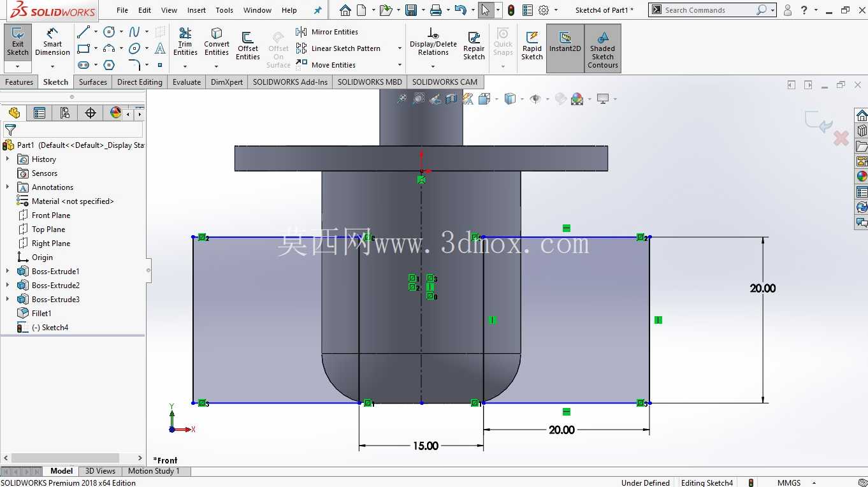Expand Boss-Extrude3 in feature tree
Viewport: 868px width, 487px height.
pos(8,300)
